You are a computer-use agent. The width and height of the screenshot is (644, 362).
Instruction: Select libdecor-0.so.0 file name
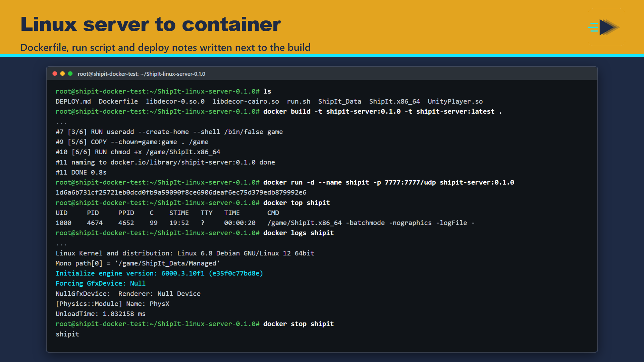pos(175,101)
